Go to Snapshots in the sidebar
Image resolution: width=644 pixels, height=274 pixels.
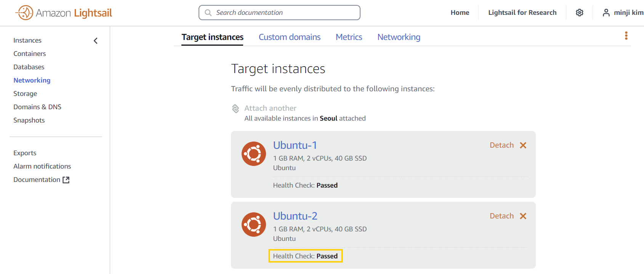click(x=29, y=120)
